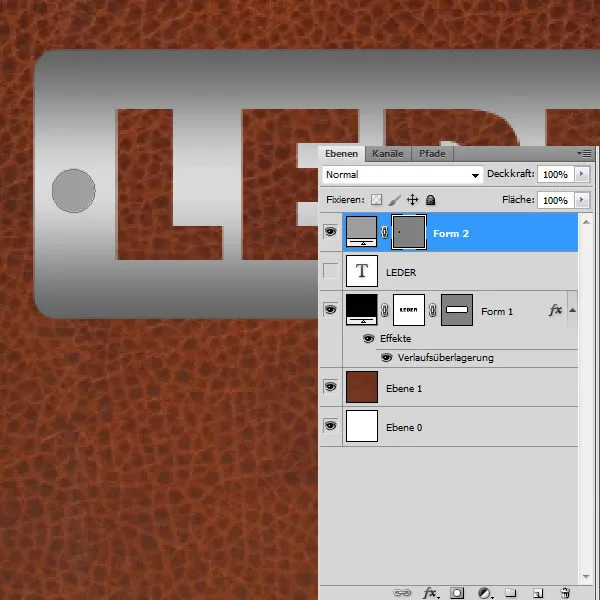
Task: Collapse the Form 1 layer effects
Action: pos(573,311)
